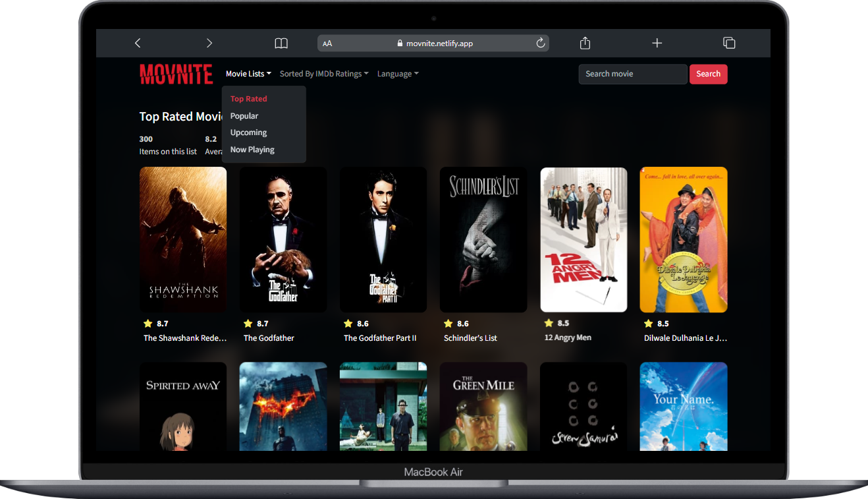The height and width of the screenshot is (499, 868).
Task: Toggle the Movie Lists dropdown
Action: pyautogui.click(x=248, y=74)
